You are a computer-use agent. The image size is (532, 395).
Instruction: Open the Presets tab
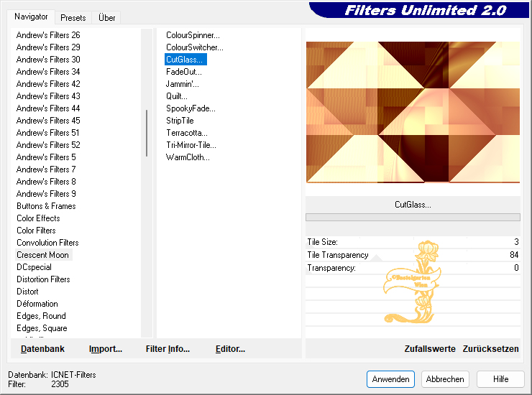[73, 18]
